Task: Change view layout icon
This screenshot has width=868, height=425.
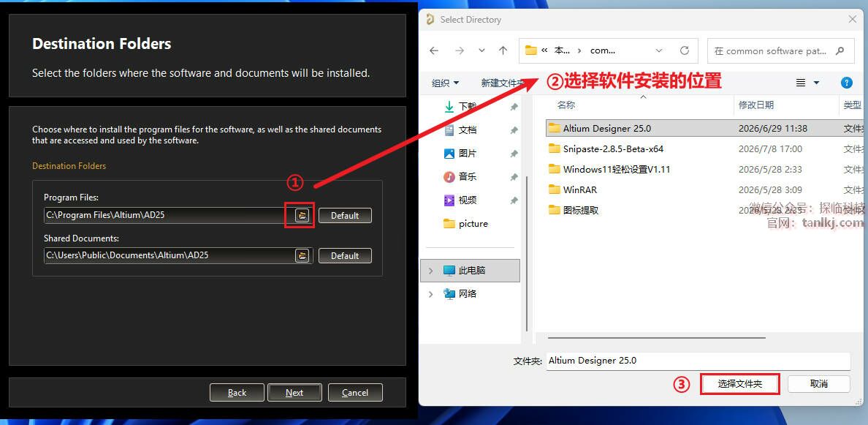Action: (801, 83)
